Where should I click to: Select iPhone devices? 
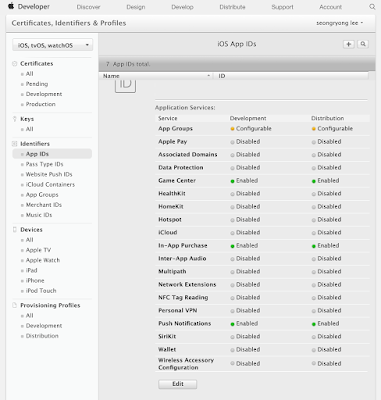pyautogui.click(x=35, y=280)
